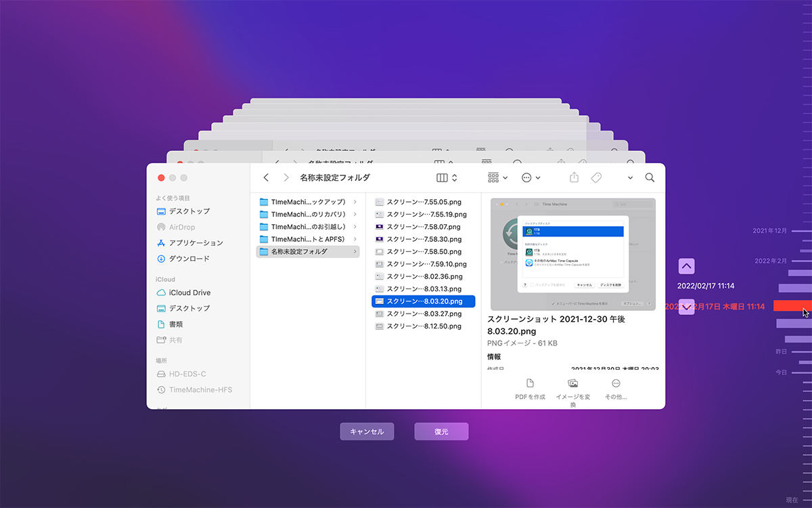Select file スクリーン…8.03.27.png
The height and width of the screenshot is (508, 812).
coord(424,314)
